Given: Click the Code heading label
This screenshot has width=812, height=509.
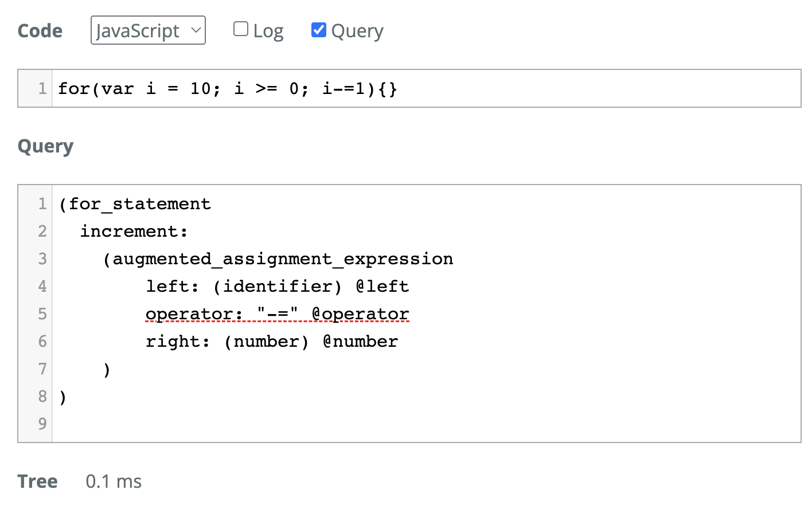Looking at the screenshot, I should (40, 30).
